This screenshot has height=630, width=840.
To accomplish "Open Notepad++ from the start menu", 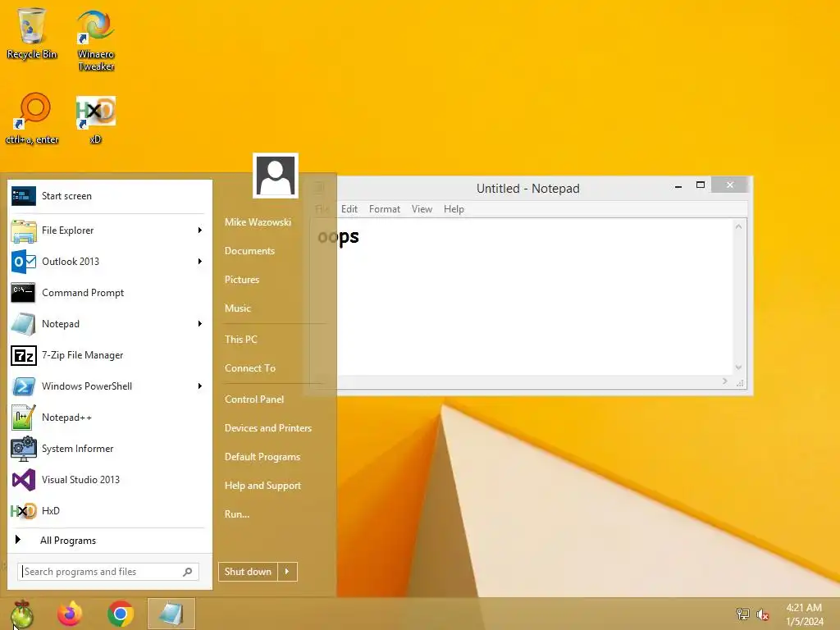I will click(107, 418).
